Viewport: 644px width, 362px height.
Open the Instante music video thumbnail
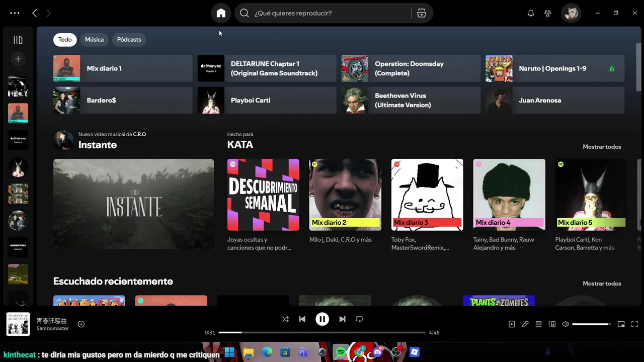tap(133, 204)
